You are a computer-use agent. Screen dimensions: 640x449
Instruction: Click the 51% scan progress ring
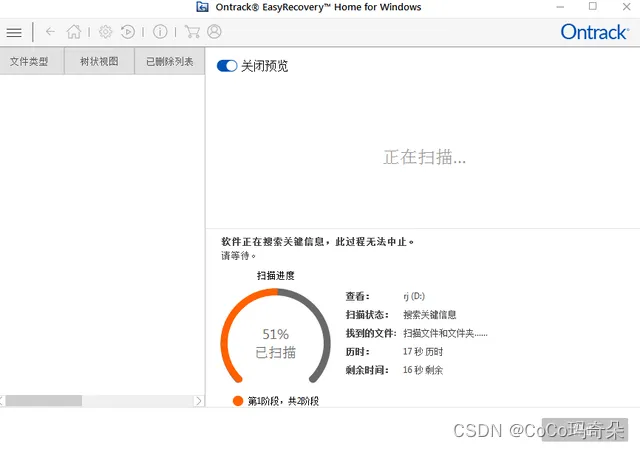coord(276,336)
